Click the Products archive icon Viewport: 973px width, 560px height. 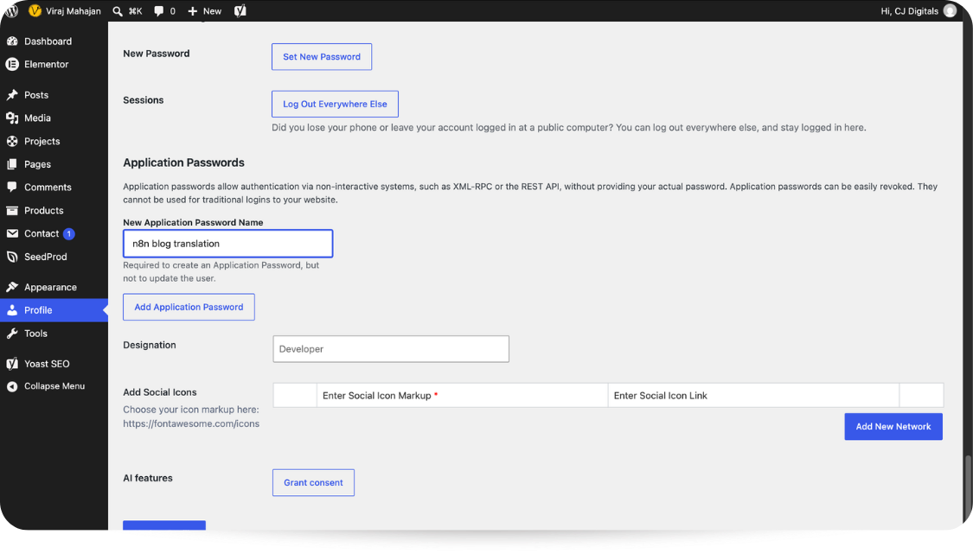tap(12, 210)
